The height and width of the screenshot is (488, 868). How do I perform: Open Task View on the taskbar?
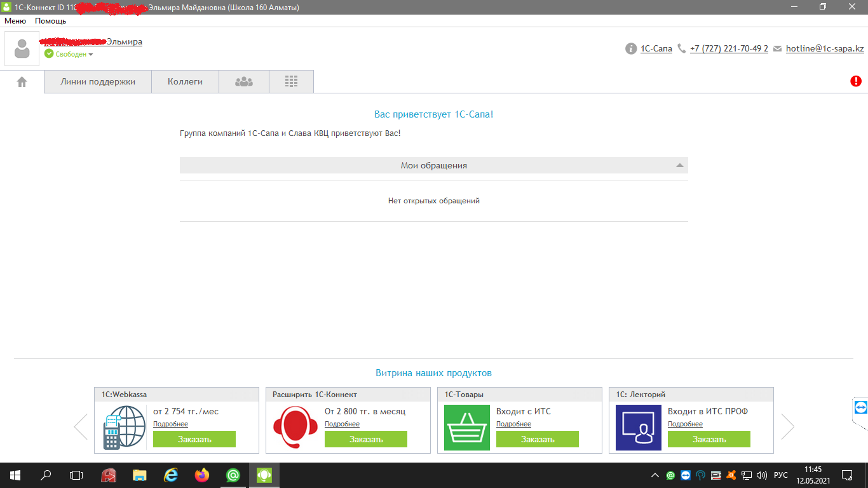(76, 475)
